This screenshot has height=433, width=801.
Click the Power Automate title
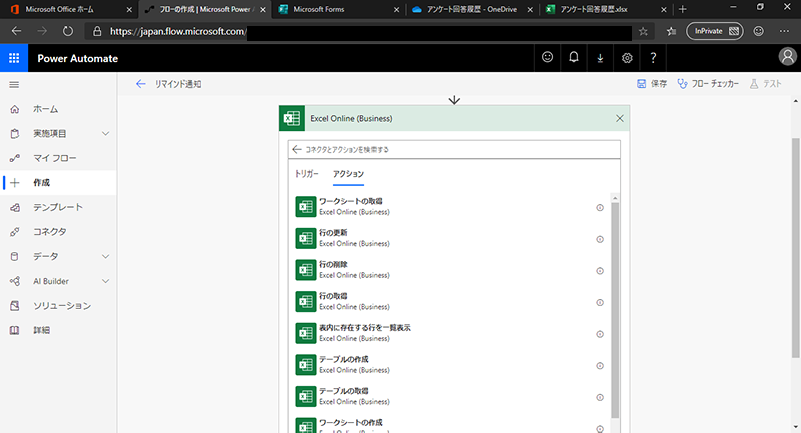(78, 58)
